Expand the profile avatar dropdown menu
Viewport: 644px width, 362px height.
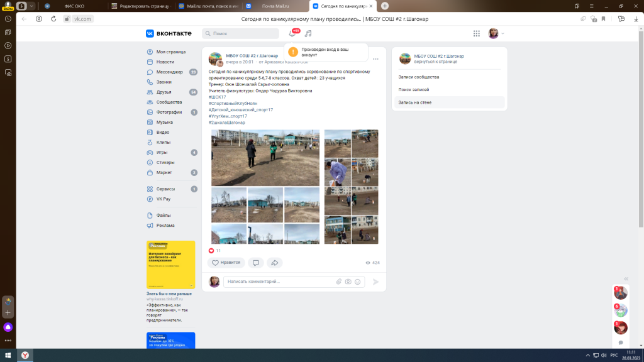[x=496, y=33]
